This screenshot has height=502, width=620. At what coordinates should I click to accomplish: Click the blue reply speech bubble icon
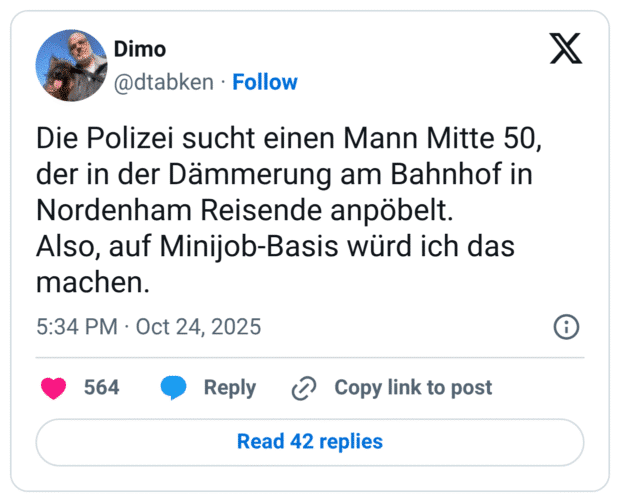coord(173,388)
